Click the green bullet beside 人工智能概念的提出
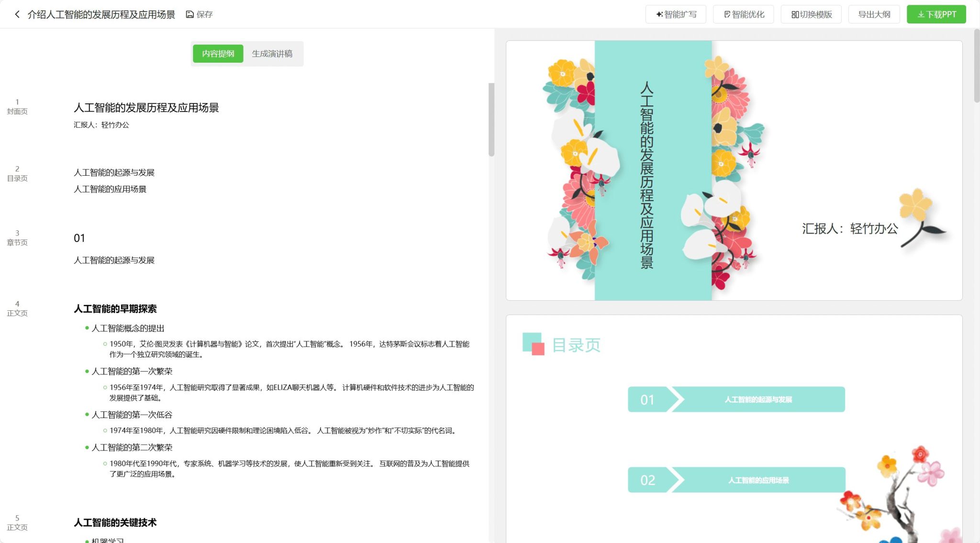The height and width of the screenshot is (543, 980). (x=86, y=329)
